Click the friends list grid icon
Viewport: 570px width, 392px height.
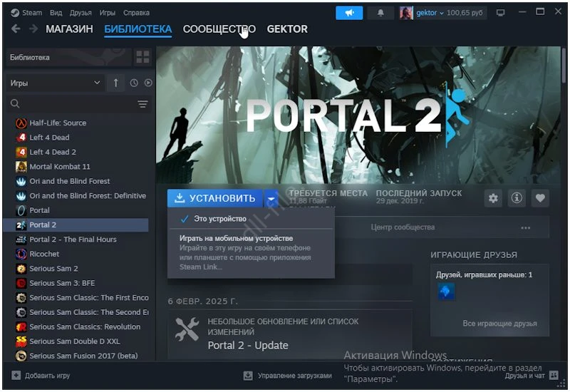tap(554, 376)
